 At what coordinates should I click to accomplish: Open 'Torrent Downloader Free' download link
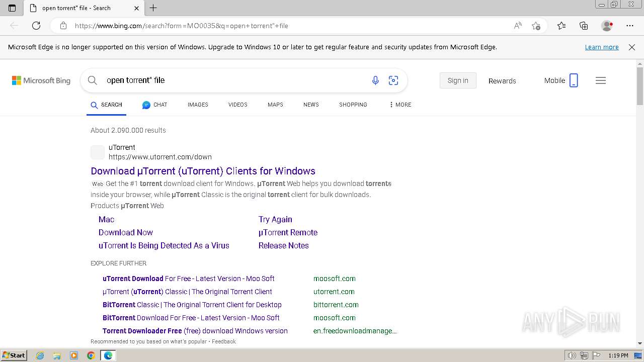pos(195,331)
